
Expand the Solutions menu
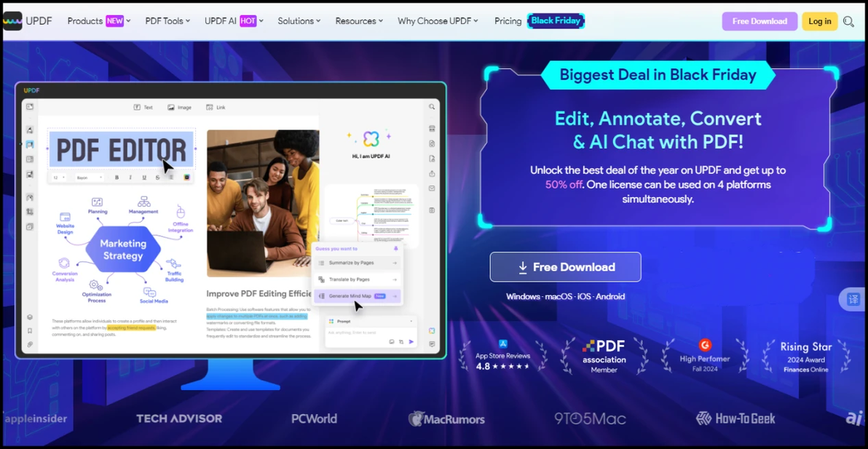[x=299, y=21]
